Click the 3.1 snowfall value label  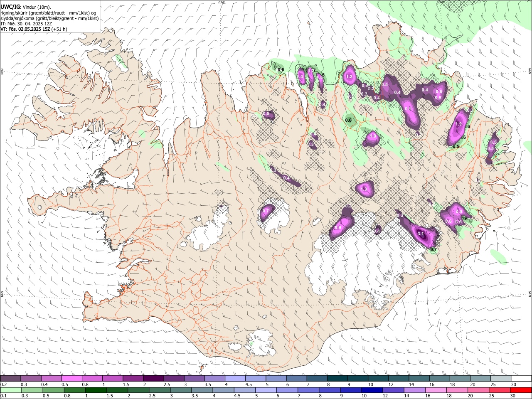421,234
